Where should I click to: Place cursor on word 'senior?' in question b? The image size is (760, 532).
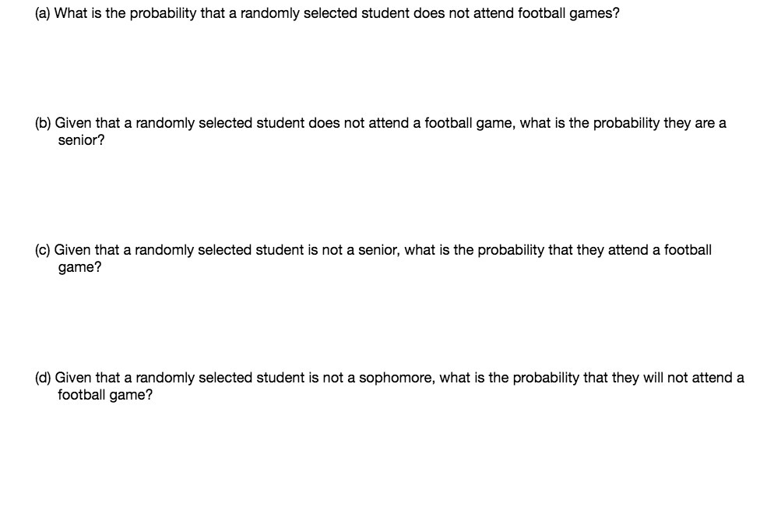coord(81,140)
